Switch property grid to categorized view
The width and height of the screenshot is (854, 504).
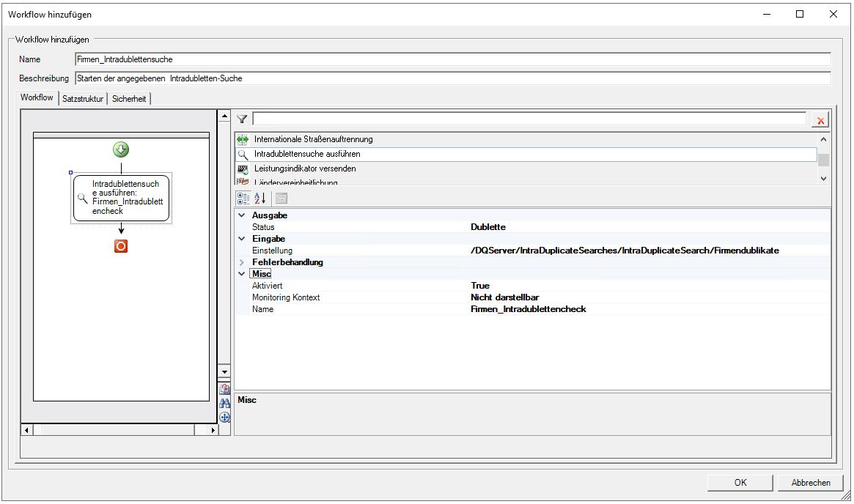pos(243,198)
